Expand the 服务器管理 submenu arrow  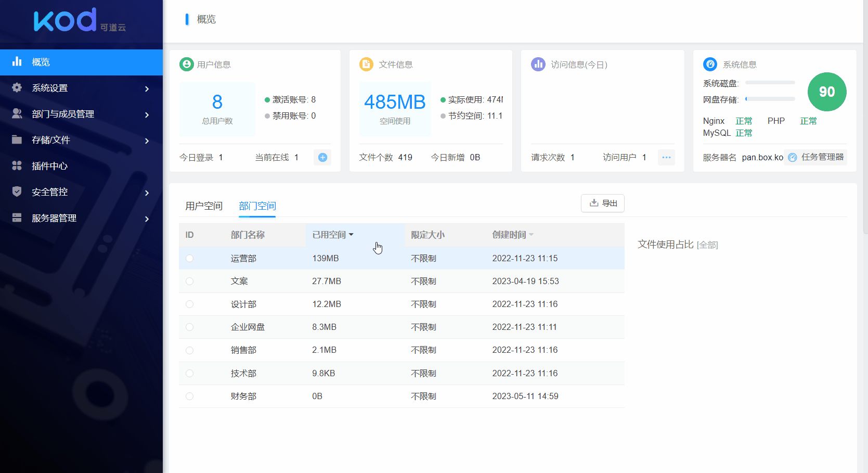(x=147, y=219)
